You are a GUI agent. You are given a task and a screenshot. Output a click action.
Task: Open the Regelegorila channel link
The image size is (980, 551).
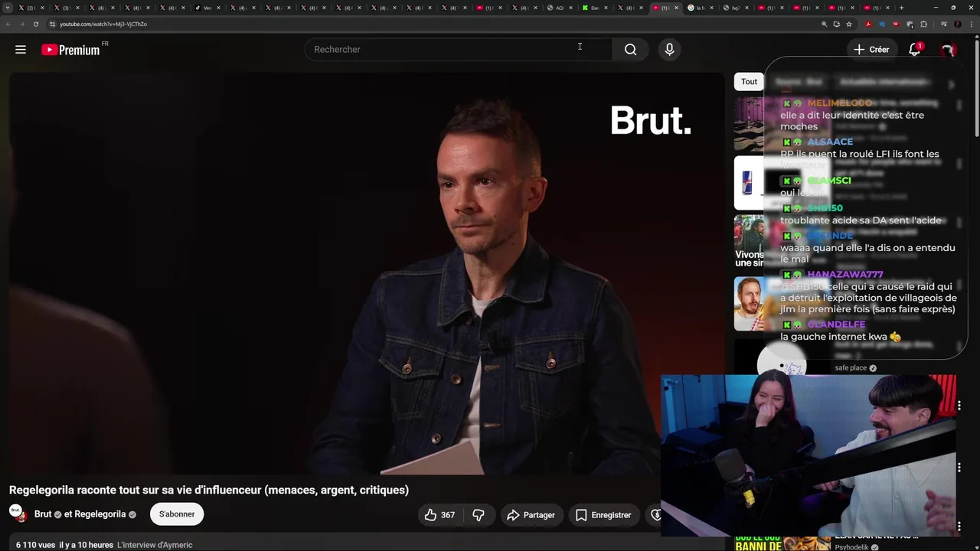coord(100,514)
